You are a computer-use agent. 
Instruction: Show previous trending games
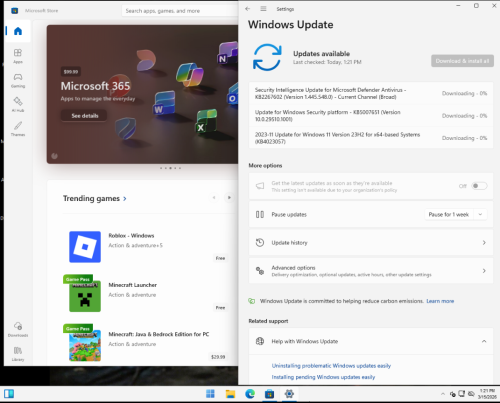214,198
